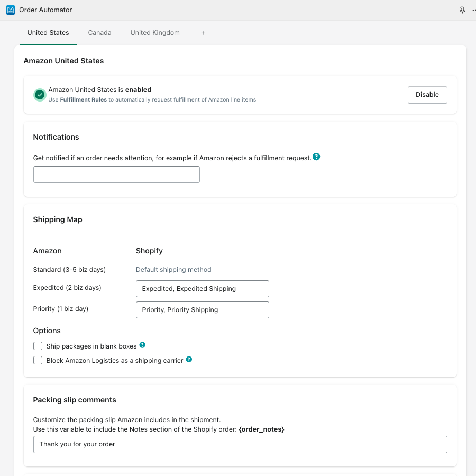Open the Expedited shipping method dropdown
Screen dimensions: 476x476
(x=203, y=289)
